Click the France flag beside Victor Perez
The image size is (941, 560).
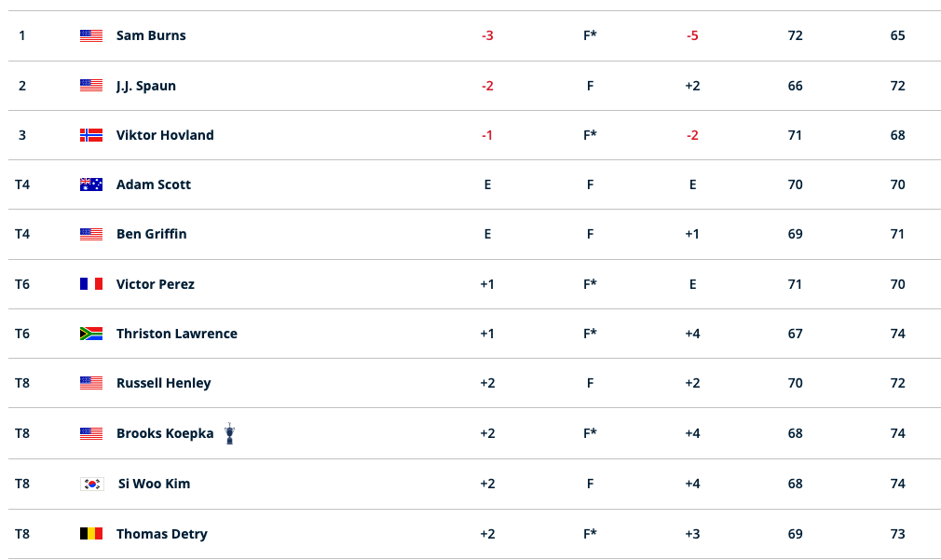pyautogui.click(x=91, y=284)
